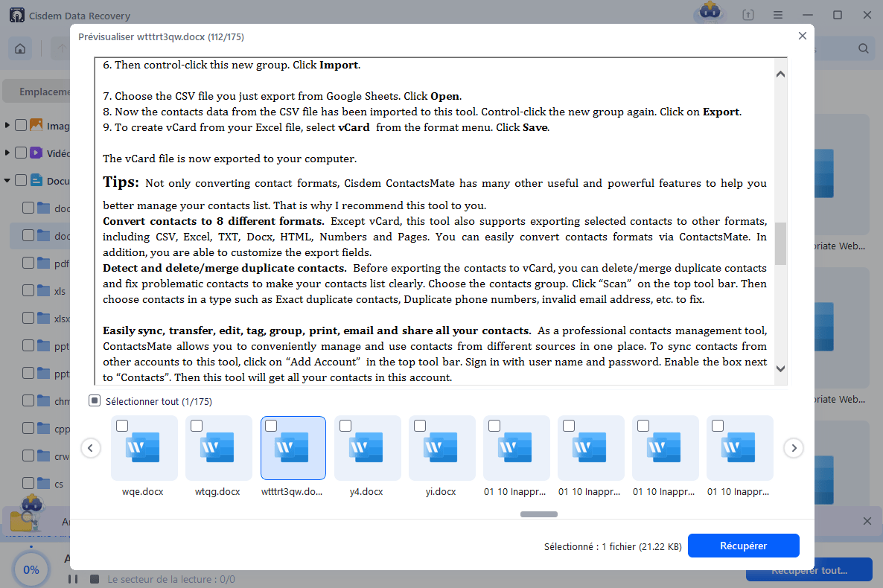Image resolution: width=883 pixels, height=588 pixels.
Task: Click the Images category icon in the sidebar
Action: [x=36, y=125]
